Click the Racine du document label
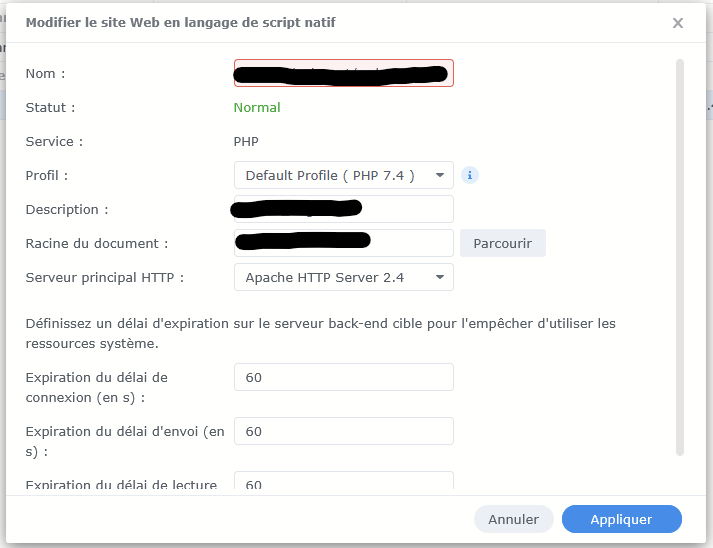Image resolution: width=713 pixels, height=548 pixels. tap(96, 243)
